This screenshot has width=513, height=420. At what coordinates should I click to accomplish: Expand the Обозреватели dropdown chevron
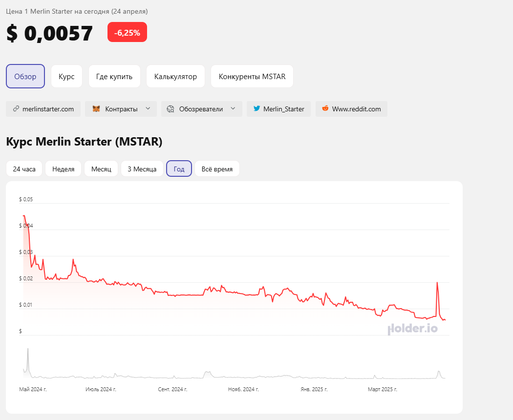[233, 108]
